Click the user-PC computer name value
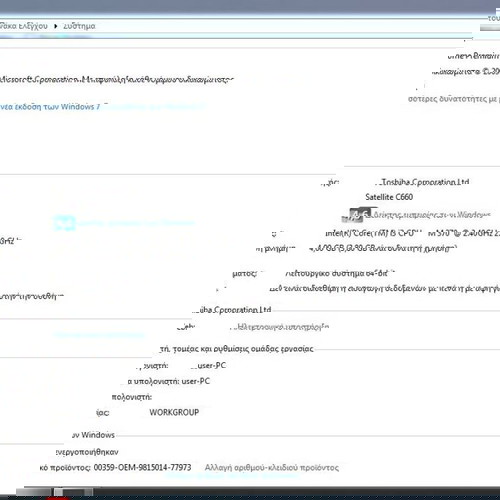Viewport: 500px width, 500px height. pos(209,366)
